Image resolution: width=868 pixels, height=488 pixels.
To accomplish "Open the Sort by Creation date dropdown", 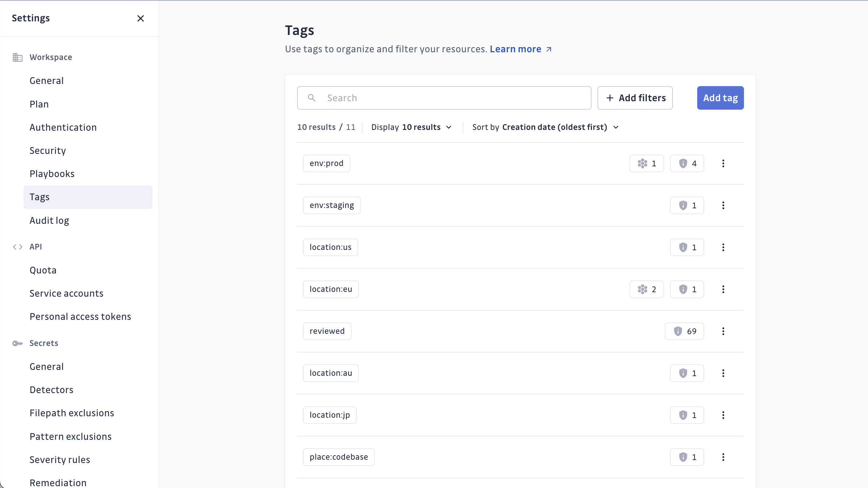I will click(545, 127).
